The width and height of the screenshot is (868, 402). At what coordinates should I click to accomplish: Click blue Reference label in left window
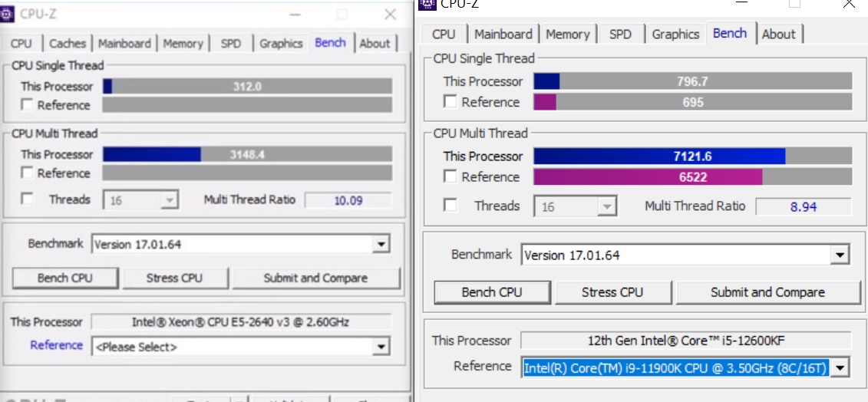pyautogui.click(x=57, y=345)
